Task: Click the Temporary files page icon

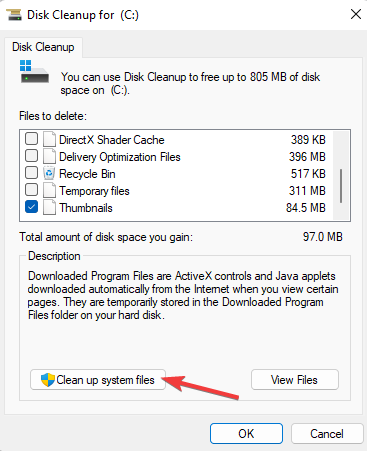Action: [49, 190]
